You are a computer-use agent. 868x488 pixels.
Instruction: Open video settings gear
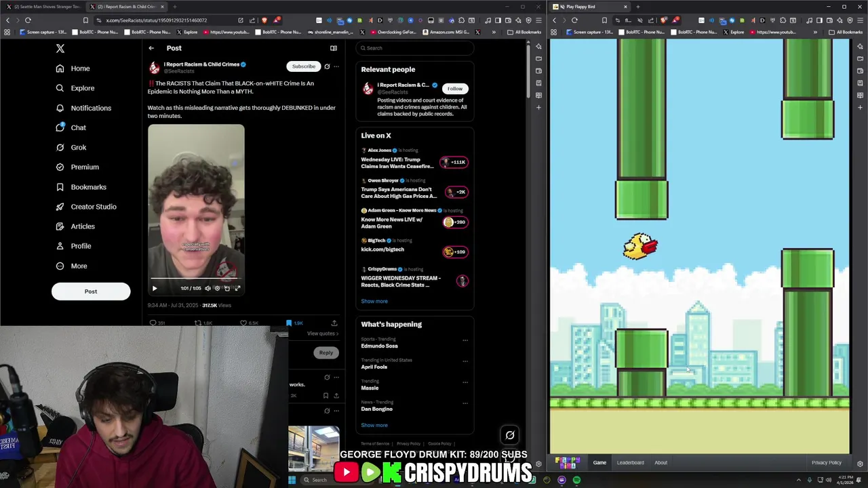(217, 288)
